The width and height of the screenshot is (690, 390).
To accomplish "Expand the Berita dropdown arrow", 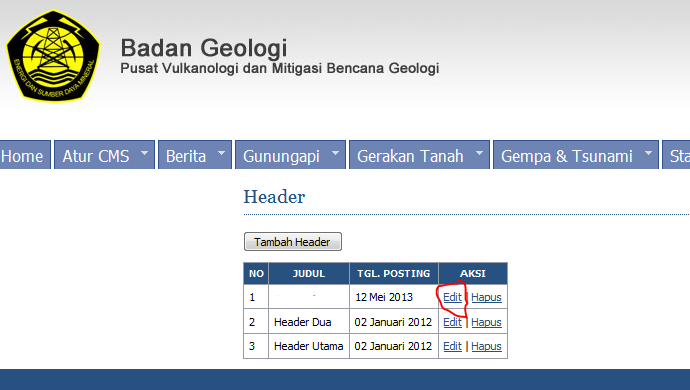I will coord(221,153).
